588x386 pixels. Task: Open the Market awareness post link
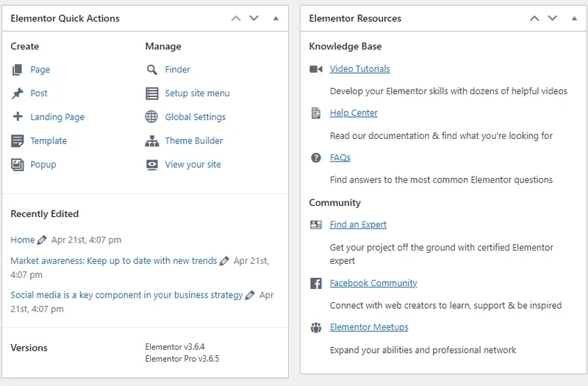coord(114,261)
